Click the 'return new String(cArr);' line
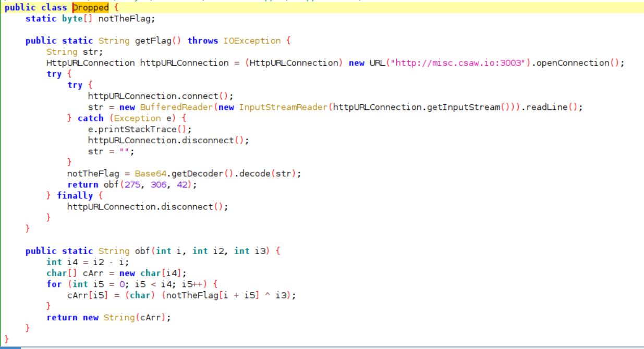This screenshot has height=349, width=644. pos(108,317)
